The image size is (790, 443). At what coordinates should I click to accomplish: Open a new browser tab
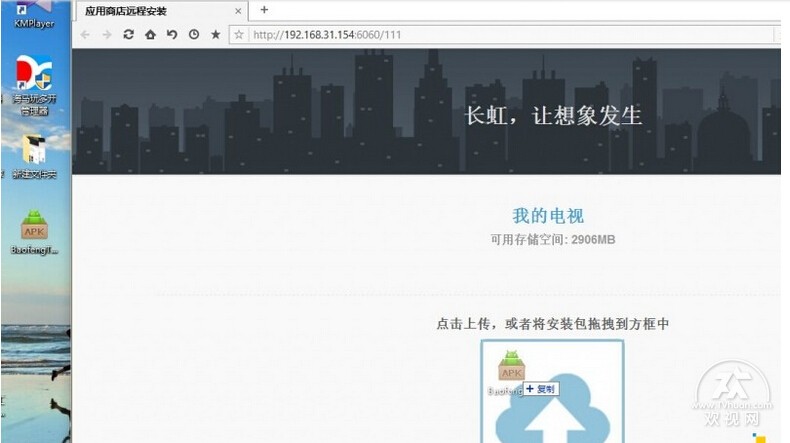pyautogui.click(x=264, y=10)
